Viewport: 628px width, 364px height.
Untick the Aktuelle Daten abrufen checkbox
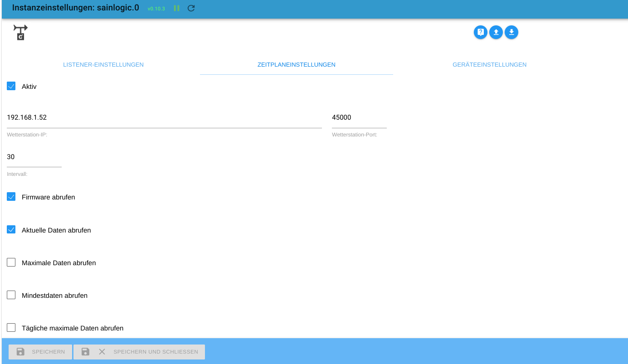[11, 230]
